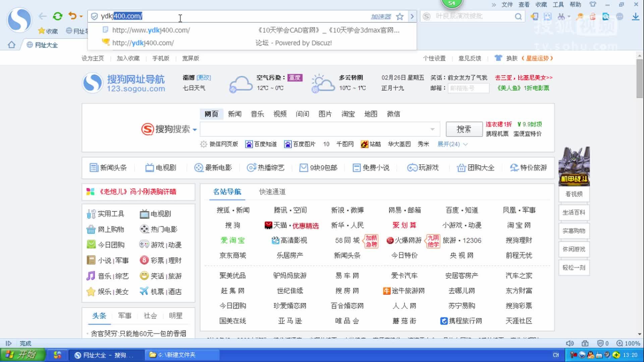Screen dimensions: 644x362
Task: Bookmark page with star icon in address bar
Action: 399,16
